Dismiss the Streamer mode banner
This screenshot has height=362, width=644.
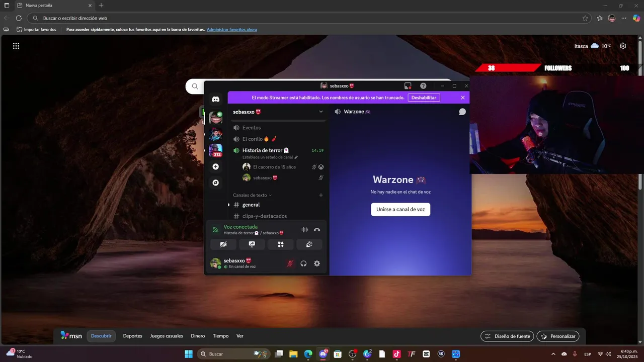pyautogui.click(x=463, y=98)
